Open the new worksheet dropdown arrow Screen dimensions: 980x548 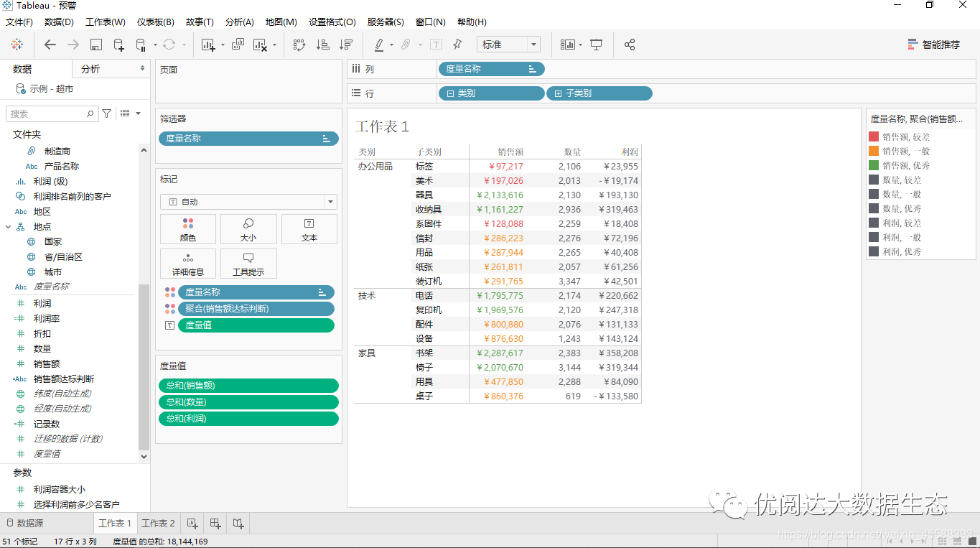(x=223, y=45)
